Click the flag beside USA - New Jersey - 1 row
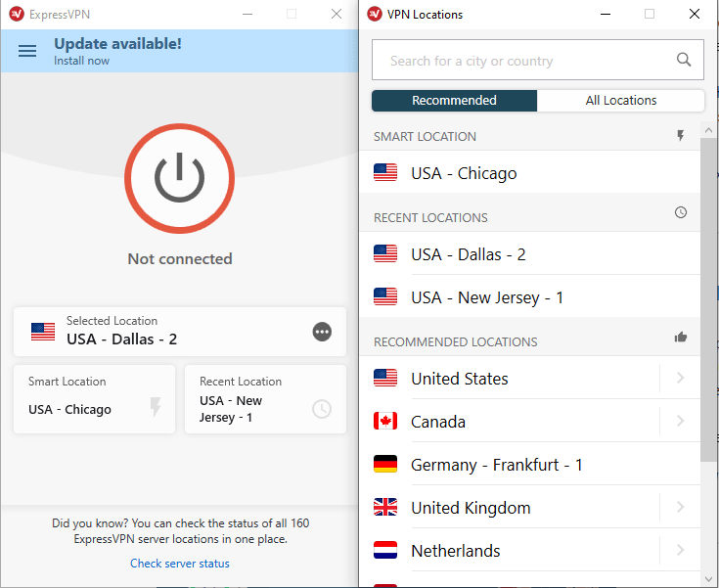The width and height of the screenshot is (719, 588). pos(385,296)
